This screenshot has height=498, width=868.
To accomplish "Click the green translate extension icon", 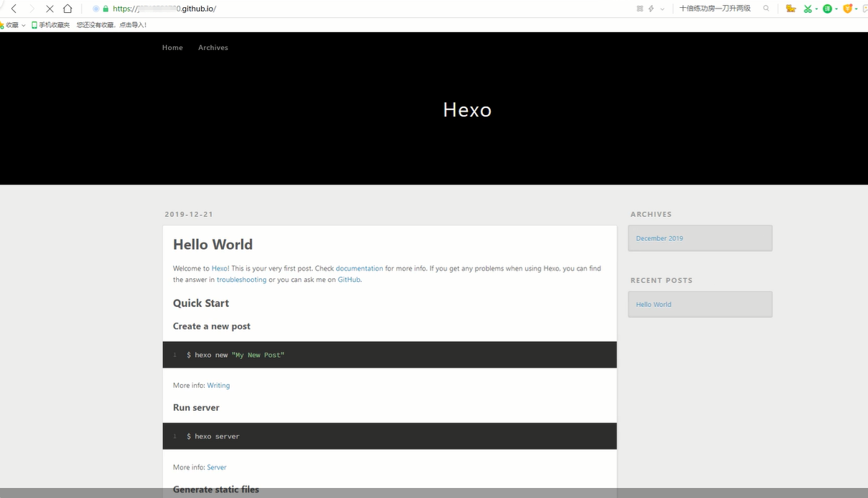I will click(x=827, y=9).
